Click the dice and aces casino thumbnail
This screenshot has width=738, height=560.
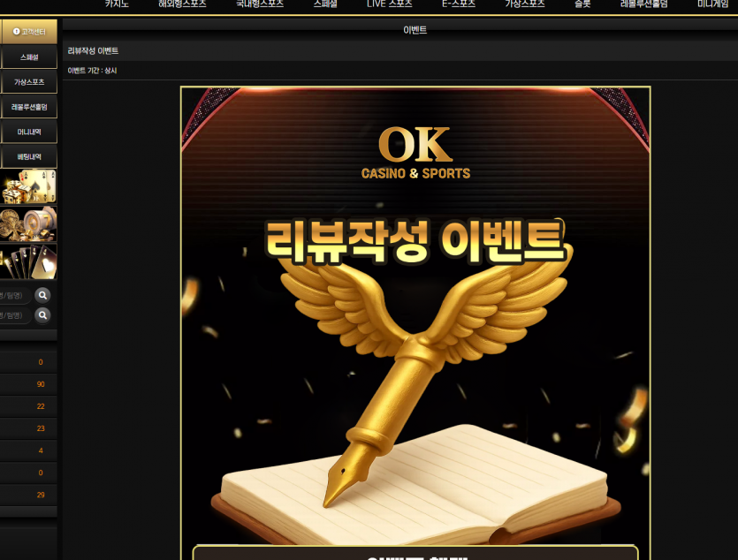point(28,186)
